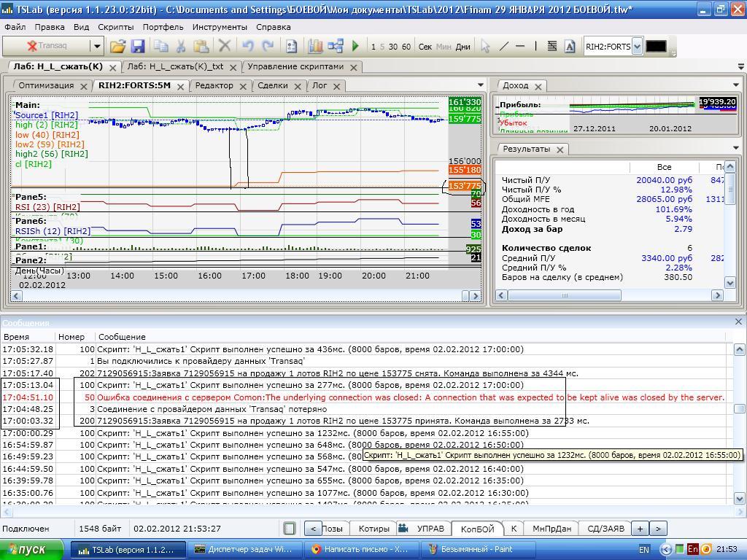Open the Скрипты menu
This screenshot has width=747, height=560.
pos(115,27)
